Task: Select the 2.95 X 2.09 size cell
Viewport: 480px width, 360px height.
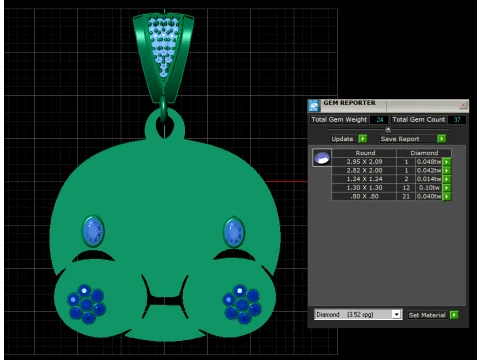Action: [364, 162]
